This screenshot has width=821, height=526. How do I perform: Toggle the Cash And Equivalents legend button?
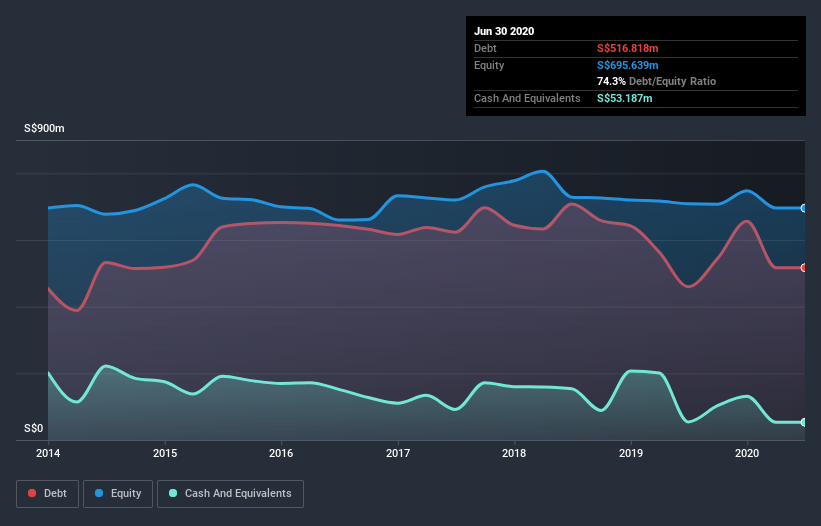click(230, 494)
